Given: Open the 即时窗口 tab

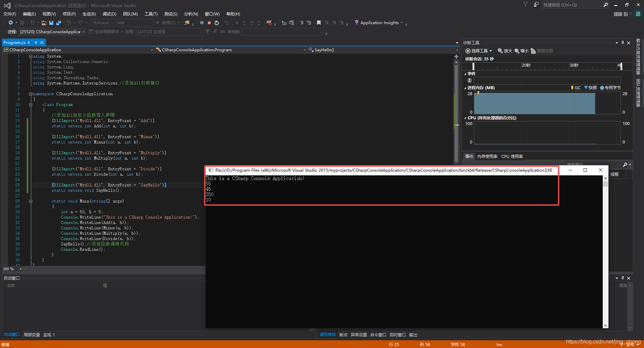Looking at the screenshot, I should tap(398, 335).
